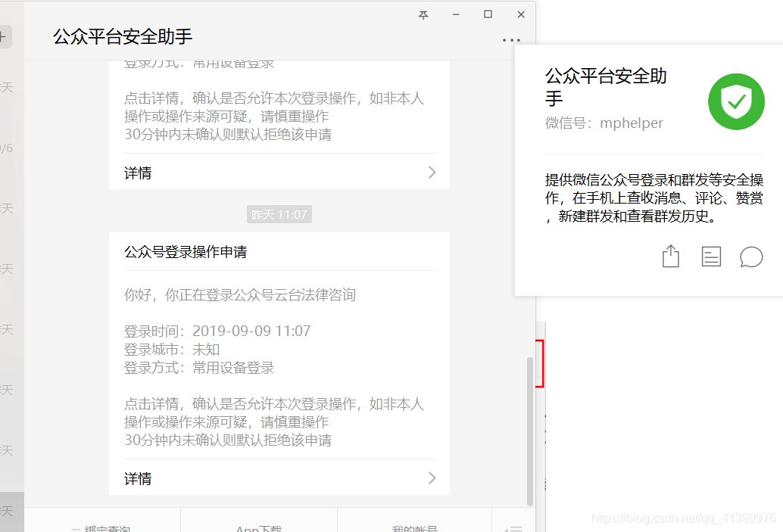Click the 微信号: mphelper text
This screenshot has width=783, height=532.
point(604,123)
